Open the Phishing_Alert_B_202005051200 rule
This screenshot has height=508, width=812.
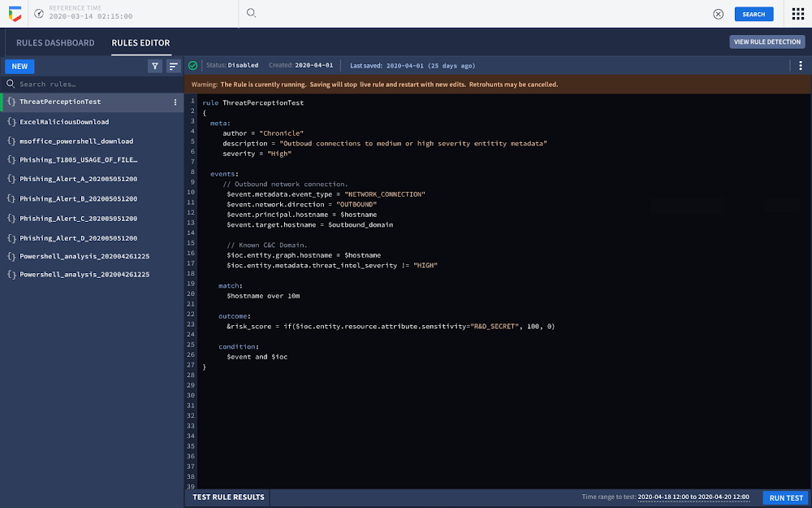78,199
